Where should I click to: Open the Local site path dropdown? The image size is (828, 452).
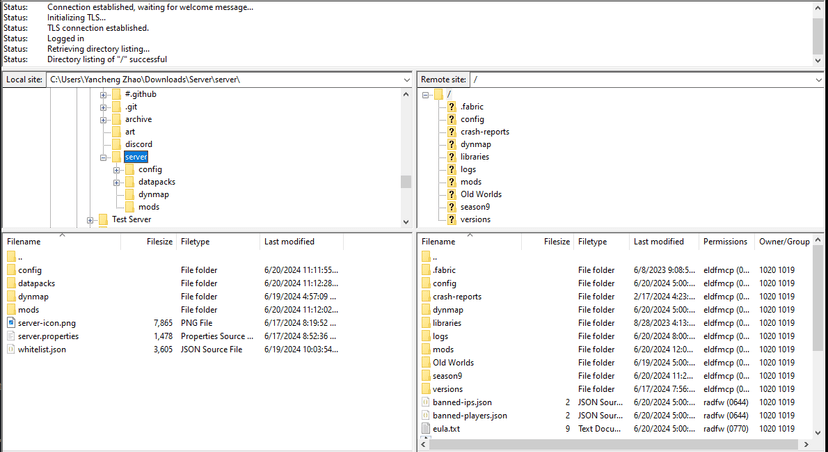coord(404,79)
